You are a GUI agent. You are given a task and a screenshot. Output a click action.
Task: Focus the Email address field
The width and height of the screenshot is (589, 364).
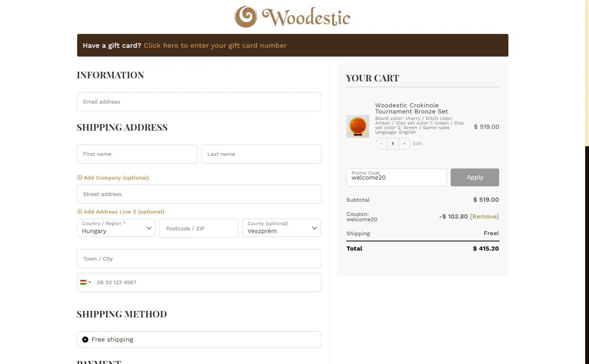pos(199,102)
